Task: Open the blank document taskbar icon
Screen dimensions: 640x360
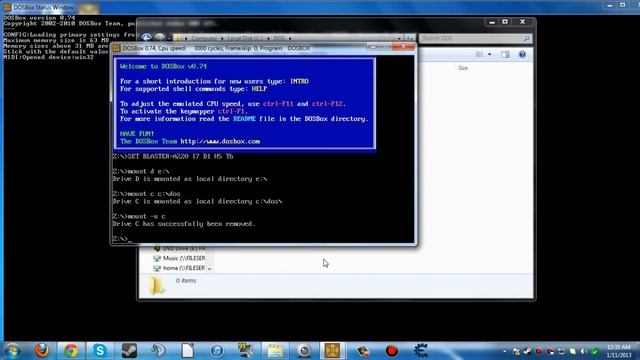Action: pos(187,351)
